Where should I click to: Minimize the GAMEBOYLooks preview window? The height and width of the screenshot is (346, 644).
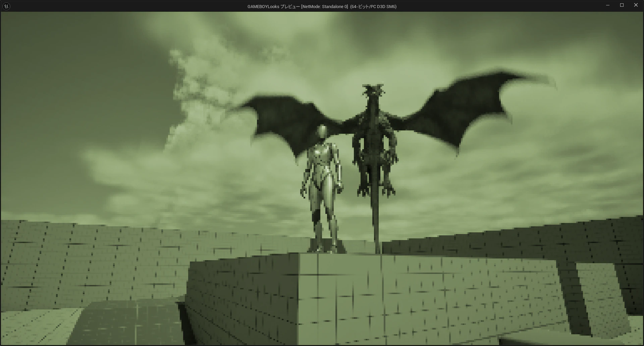pos(607,5)
